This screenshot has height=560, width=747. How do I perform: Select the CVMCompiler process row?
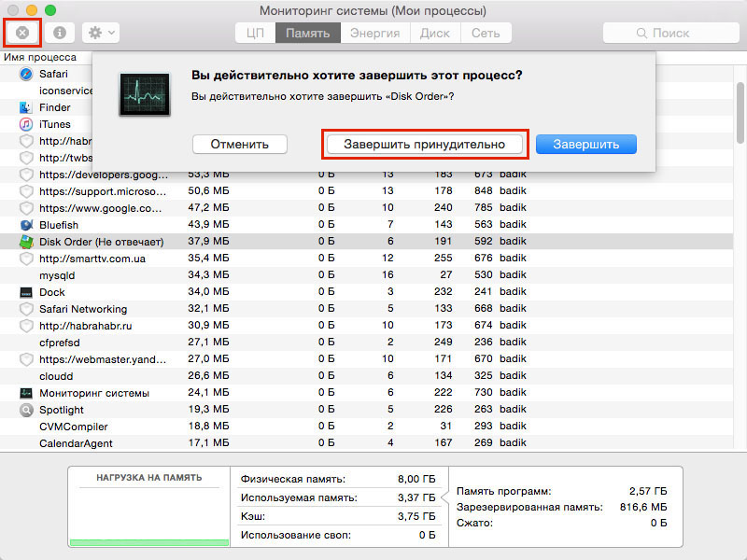tap(366, 427)
